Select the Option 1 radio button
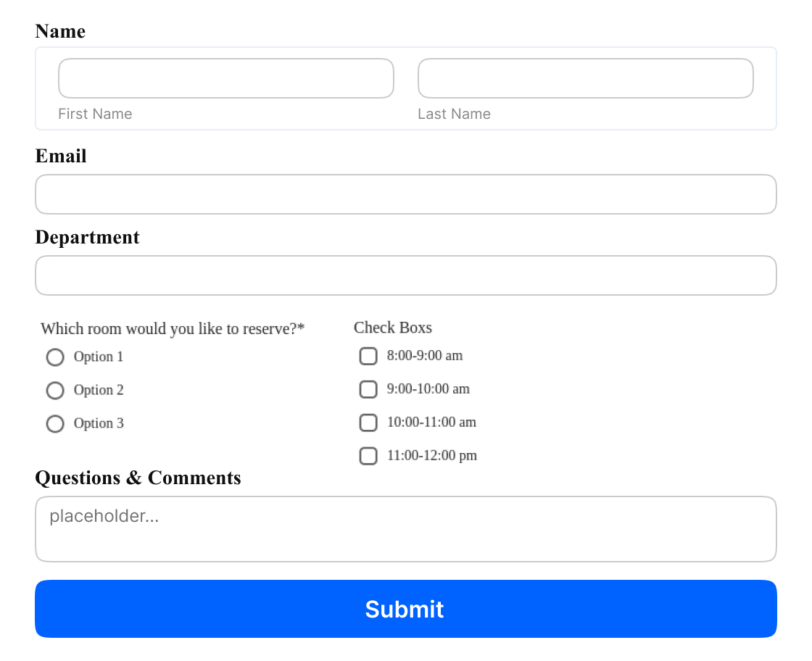812x661 pixels. pyautogui.click(x=55, y=357)
